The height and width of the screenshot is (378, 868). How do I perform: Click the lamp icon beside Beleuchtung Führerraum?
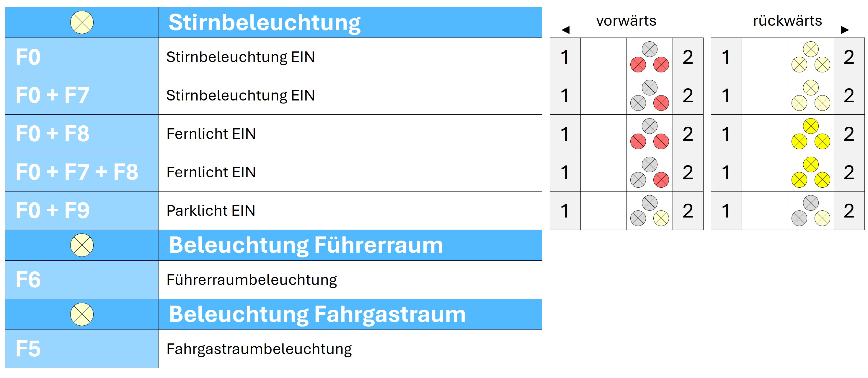[x=82, y=245]
